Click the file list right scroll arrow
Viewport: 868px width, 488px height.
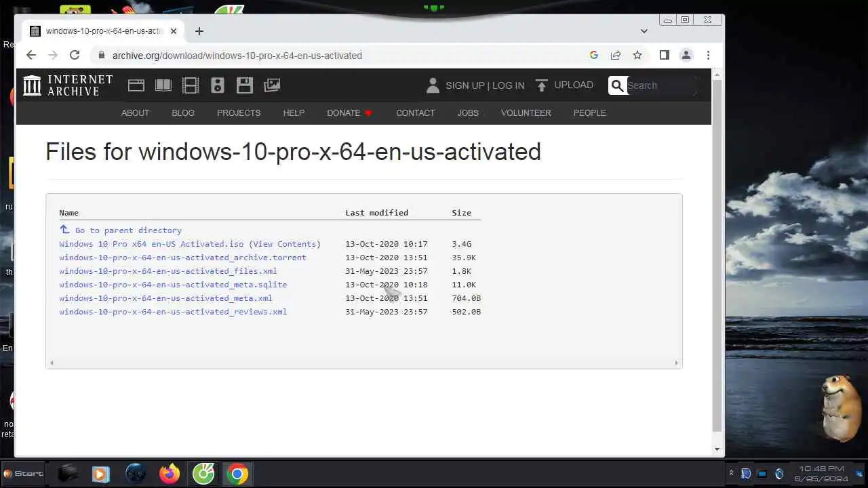tap(676, 363)
